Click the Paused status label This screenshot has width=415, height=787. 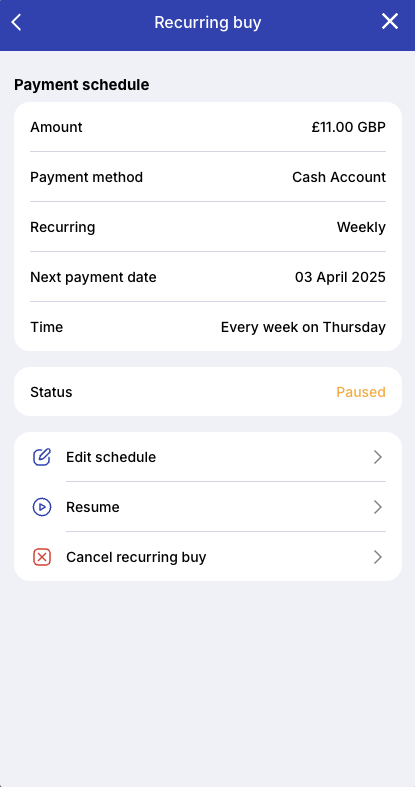click(x=361, y=392)
